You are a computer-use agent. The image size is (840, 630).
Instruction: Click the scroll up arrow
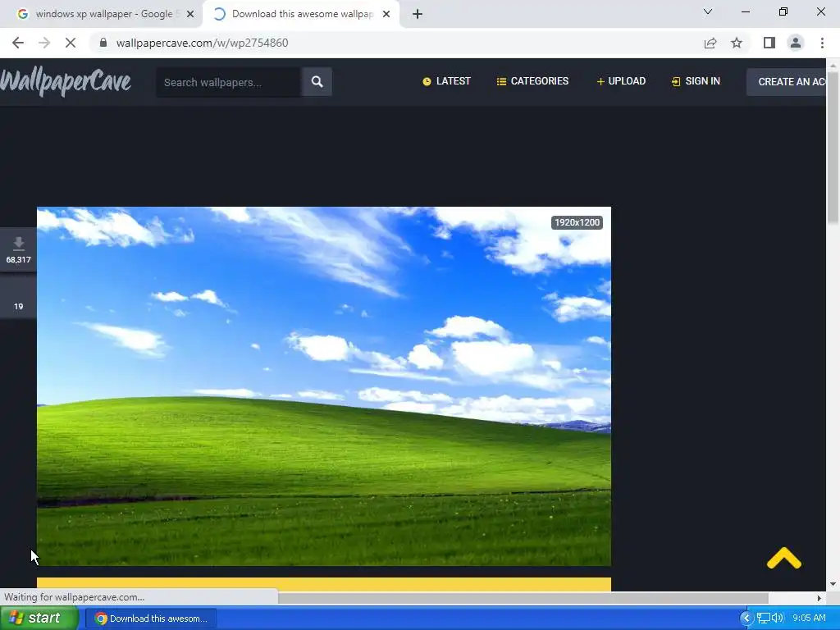click(x=833, y=66)
